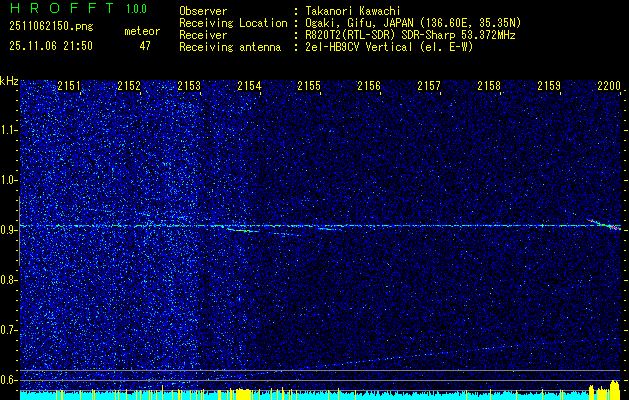Click the Receiver field label
629x400 pixels.
tap(203, 35)
